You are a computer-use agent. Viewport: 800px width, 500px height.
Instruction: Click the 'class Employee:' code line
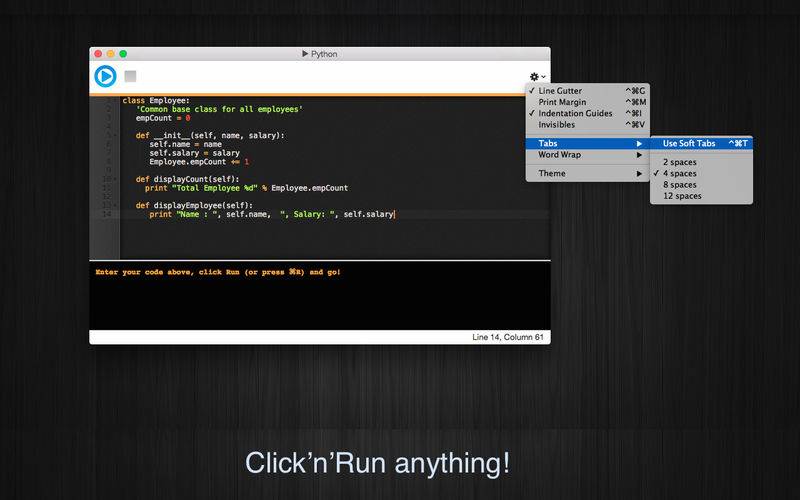(156, 101)
